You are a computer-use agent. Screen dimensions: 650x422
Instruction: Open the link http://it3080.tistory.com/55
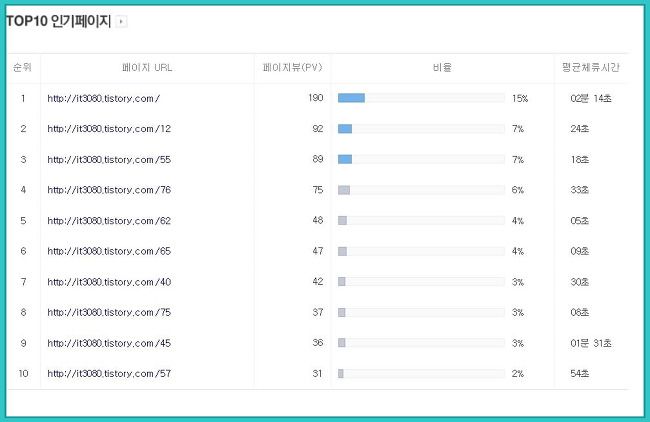(109, 160)
